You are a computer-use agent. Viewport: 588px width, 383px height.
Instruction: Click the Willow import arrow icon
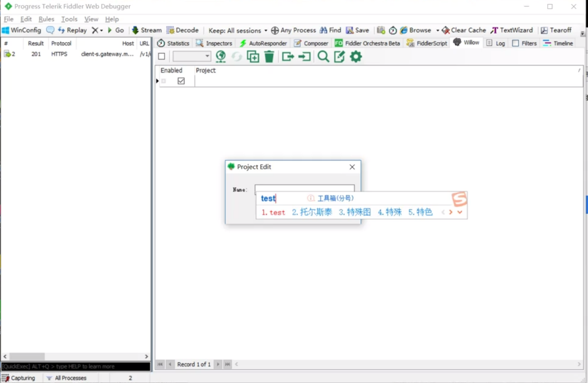point(305,56)
